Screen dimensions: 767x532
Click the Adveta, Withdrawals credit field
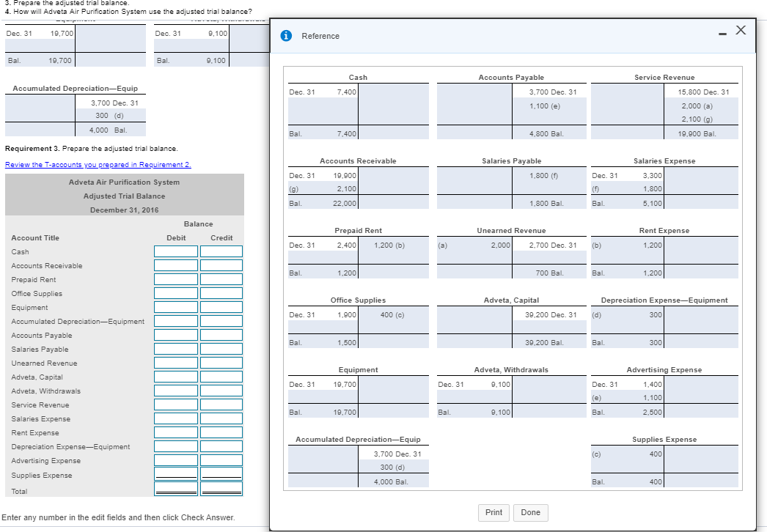click(221, 391)
